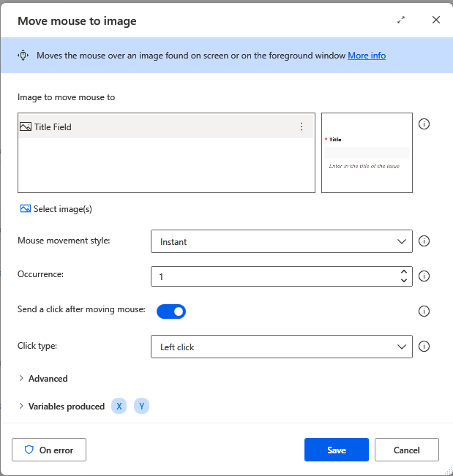
Task: Show info for Occurrence
Action: 424,276
